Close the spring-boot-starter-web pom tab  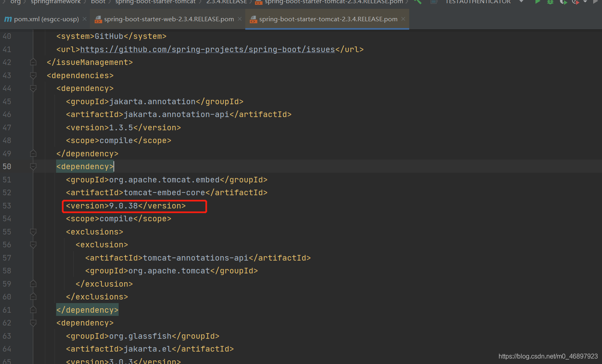(x=240, y=19)
